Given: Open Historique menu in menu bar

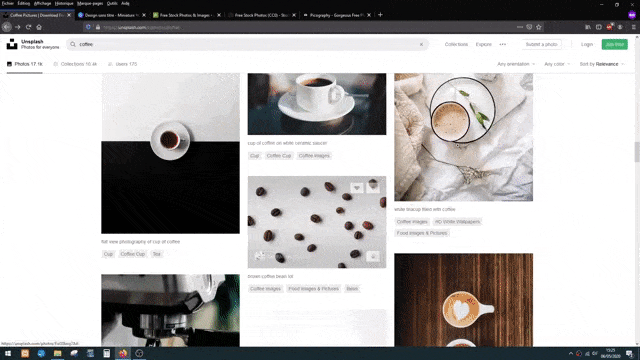Looking at the screenshot, I should click(64, 3).
